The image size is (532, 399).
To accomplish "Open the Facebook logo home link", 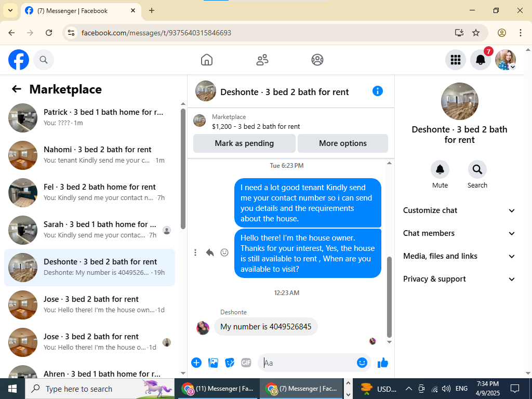I will coord(19,60).
